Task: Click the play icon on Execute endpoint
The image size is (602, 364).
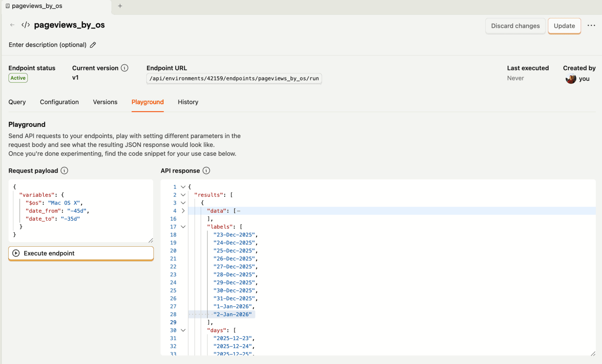Action: [15, 253]
